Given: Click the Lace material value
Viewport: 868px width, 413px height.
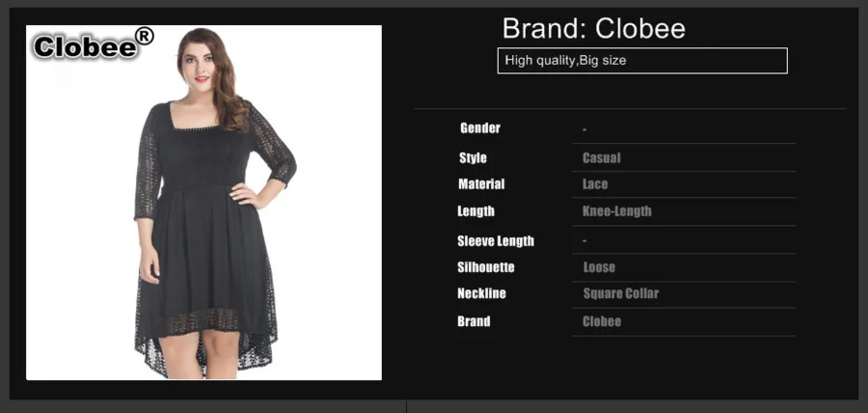Looking at the screenshot, I should click(595, 183).
